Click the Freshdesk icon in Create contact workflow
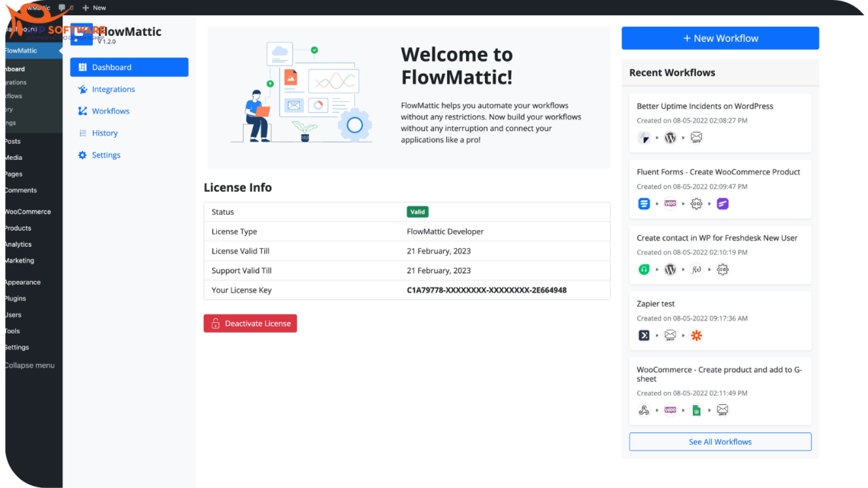Viewport: 868px width, 488px height. (643, 269)
